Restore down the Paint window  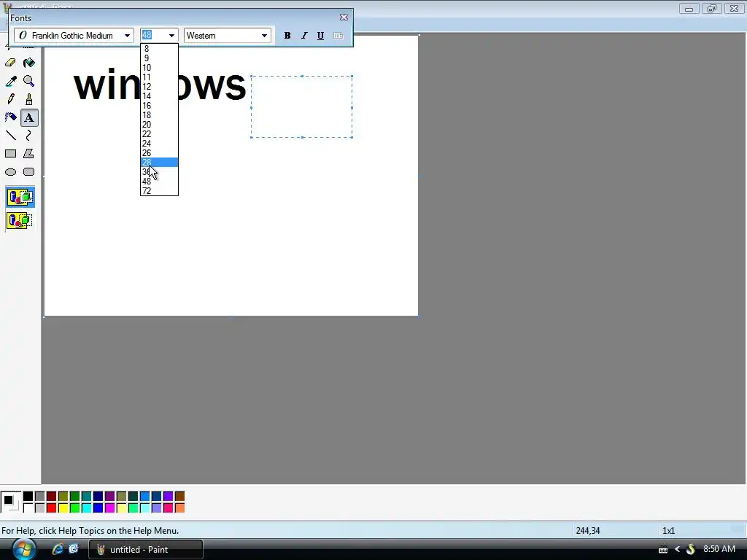(x=712, y=9)
